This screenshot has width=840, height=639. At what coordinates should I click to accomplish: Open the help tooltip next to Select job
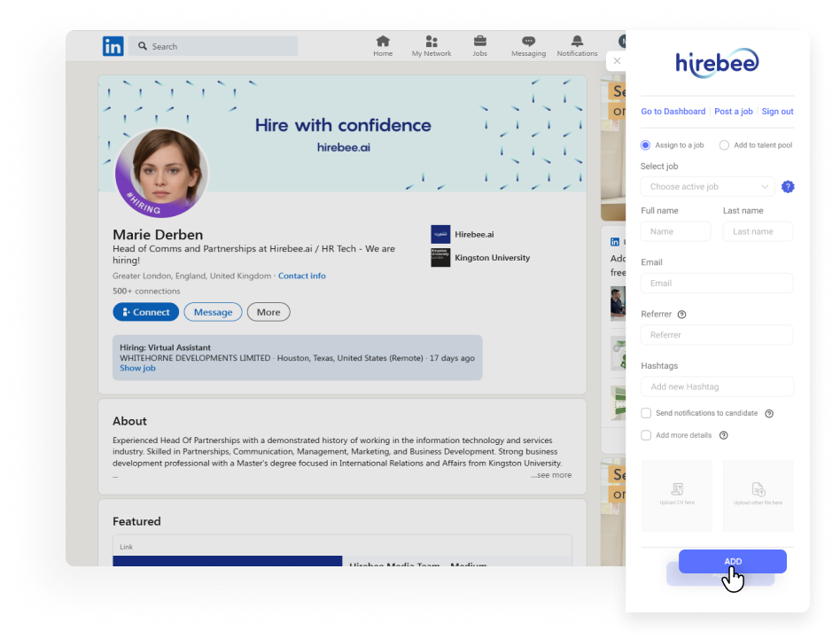pos(787,186)
